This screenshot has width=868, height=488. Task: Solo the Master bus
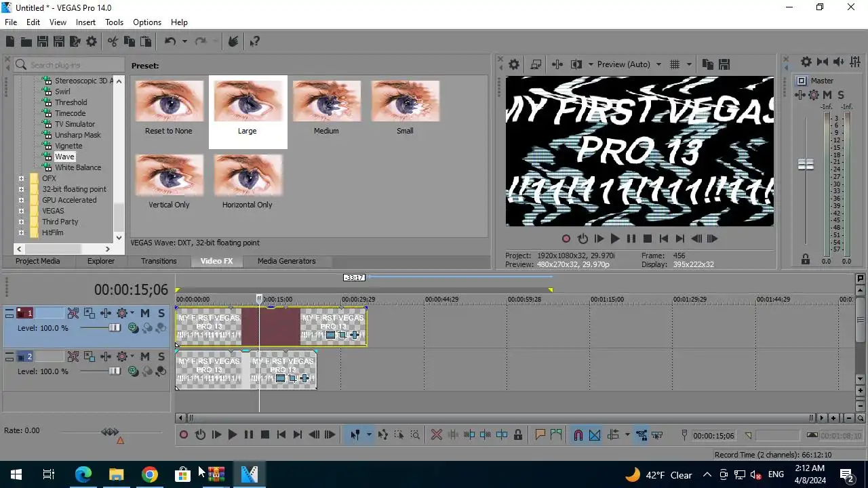coord(841,95)
